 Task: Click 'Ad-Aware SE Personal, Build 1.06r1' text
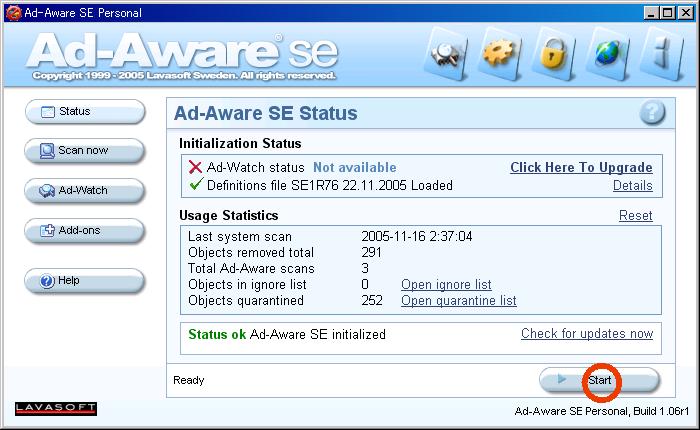[x=601, y=411]
